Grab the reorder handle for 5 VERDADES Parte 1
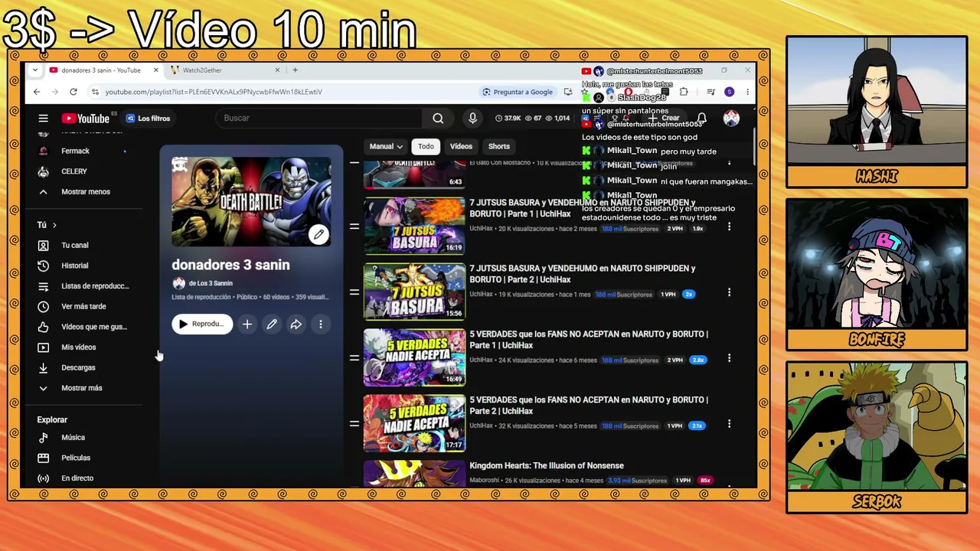The width and height of the screenshot is (980, 551). [x=354, y=358]
